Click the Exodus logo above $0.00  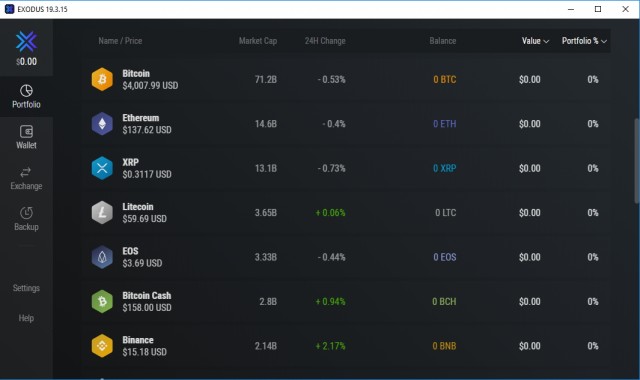click(x=27, y=41)
